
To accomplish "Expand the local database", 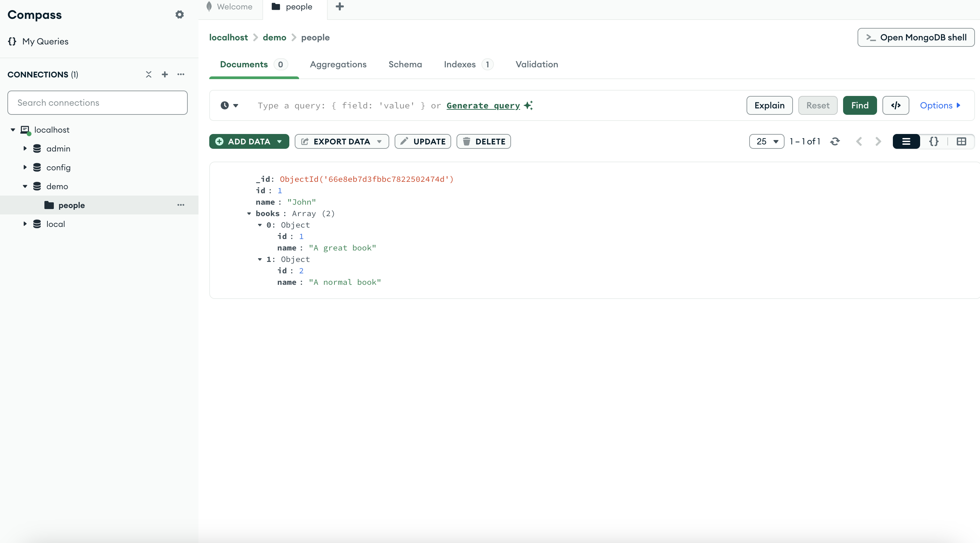I will 25,224.
